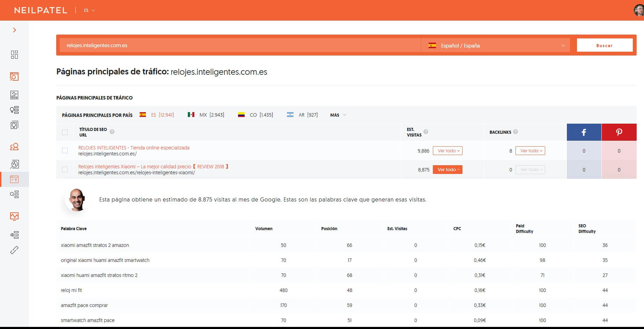Select the ES [12.941] country tab

157,115
